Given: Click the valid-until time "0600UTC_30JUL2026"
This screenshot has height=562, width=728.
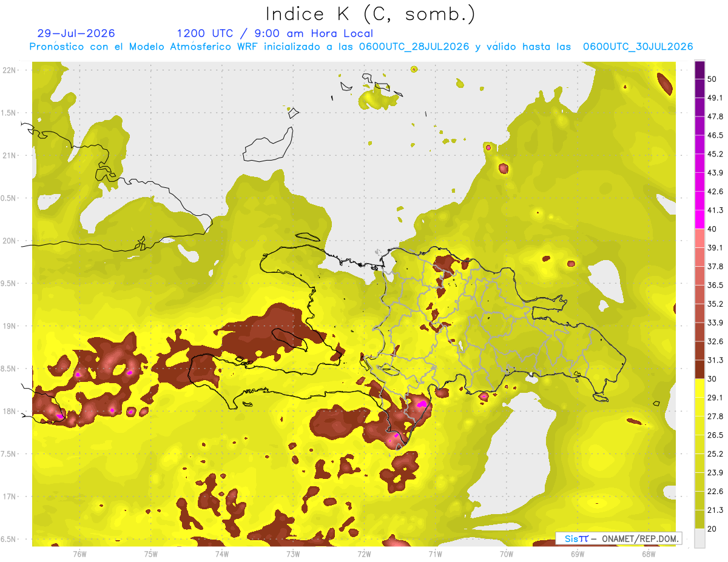Looking at the screenshot, I should [x=638, y=47].
